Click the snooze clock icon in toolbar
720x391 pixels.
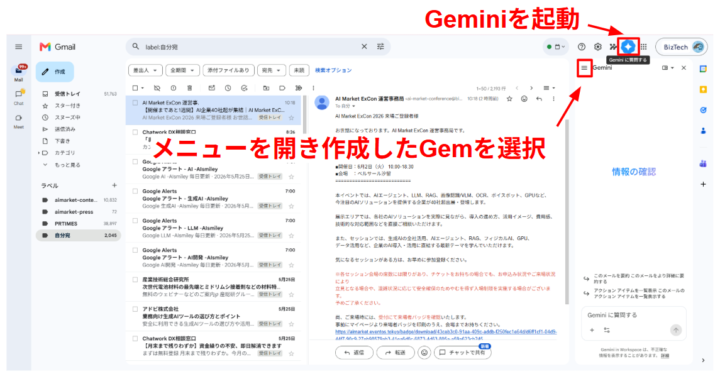click(x=228, y=88)
